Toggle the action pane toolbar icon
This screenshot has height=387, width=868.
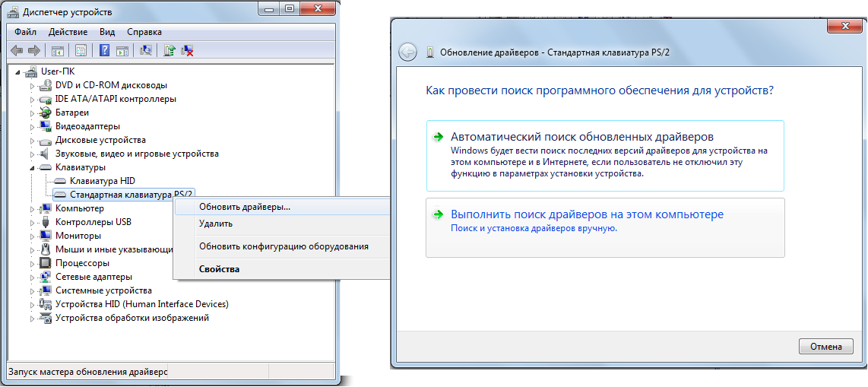[x=122, y=50]
